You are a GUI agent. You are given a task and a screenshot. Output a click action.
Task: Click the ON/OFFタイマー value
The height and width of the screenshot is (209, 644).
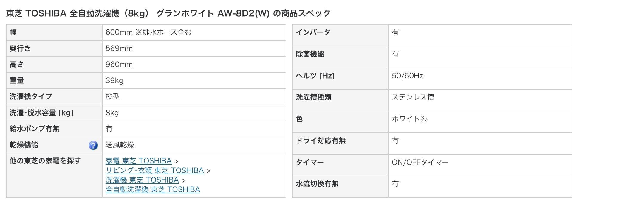[x=420, y=163]
